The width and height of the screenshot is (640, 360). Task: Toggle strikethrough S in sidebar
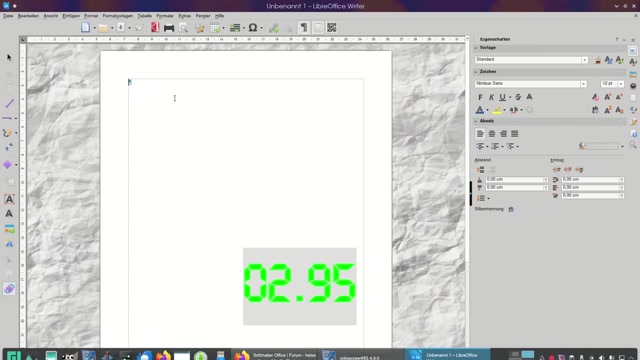[518, 97]
